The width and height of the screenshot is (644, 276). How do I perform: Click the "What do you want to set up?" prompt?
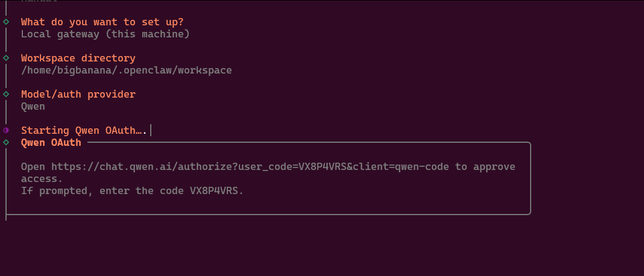[102, 22]
